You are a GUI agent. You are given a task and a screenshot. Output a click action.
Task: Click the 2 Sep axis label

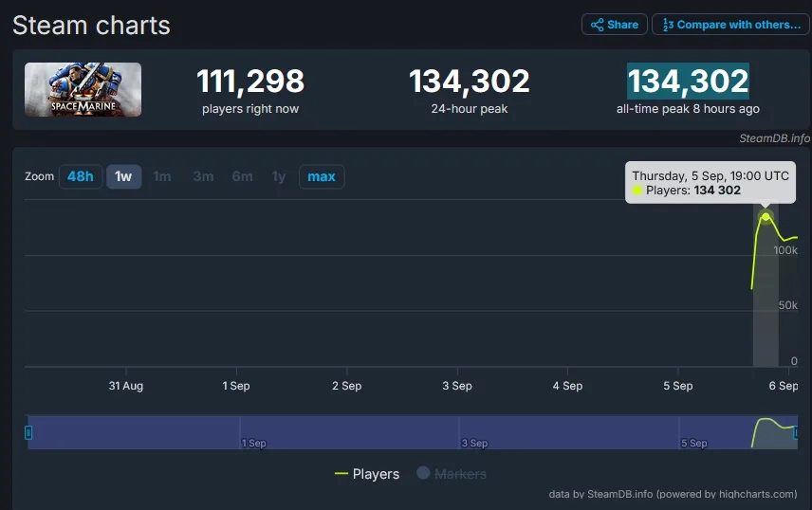[347, 386]
